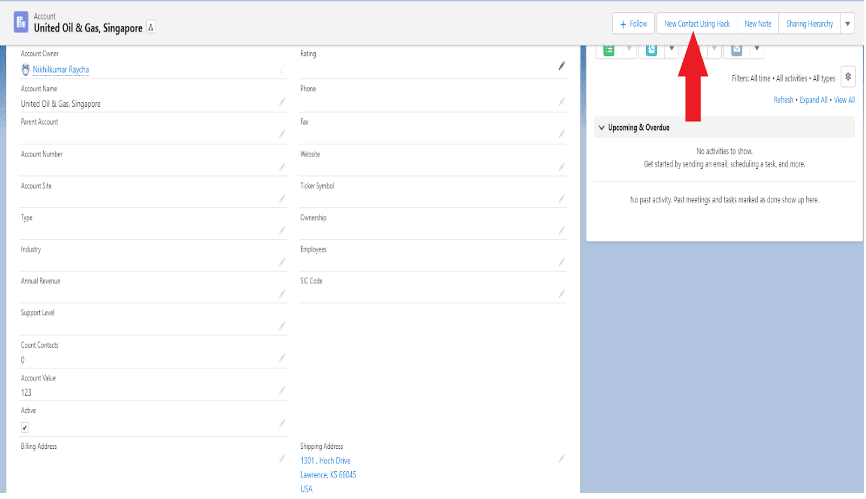Image resolution: width=866 pixels, height=499 pixels.
Task: Click the Expand All link
Action: [814, 100]
